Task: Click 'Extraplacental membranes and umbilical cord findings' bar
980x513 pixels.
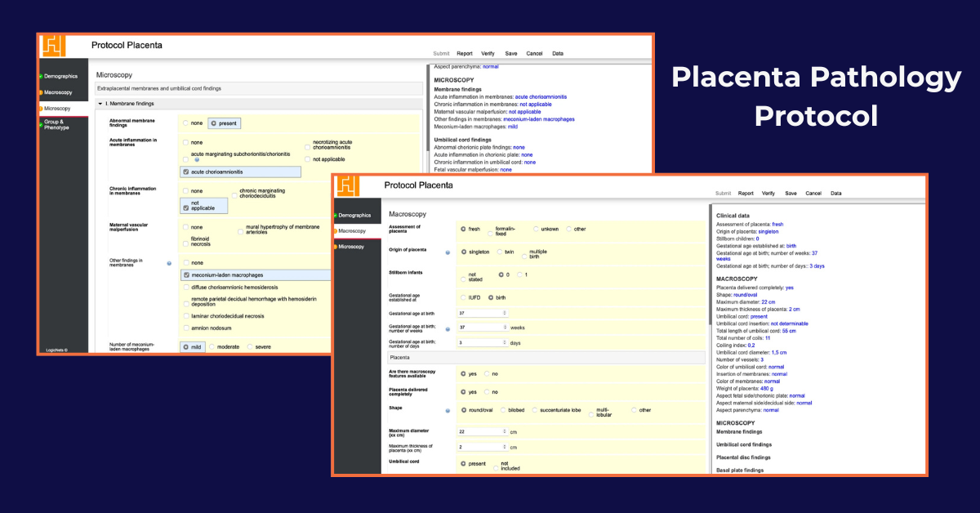Action: (x=258, y=87)
